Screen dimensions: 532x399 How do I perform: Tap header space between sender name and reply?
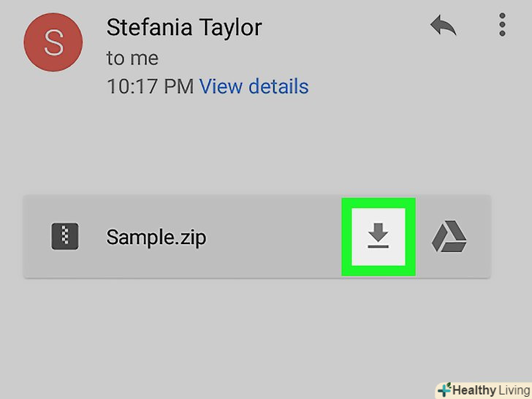click(343, 28)
